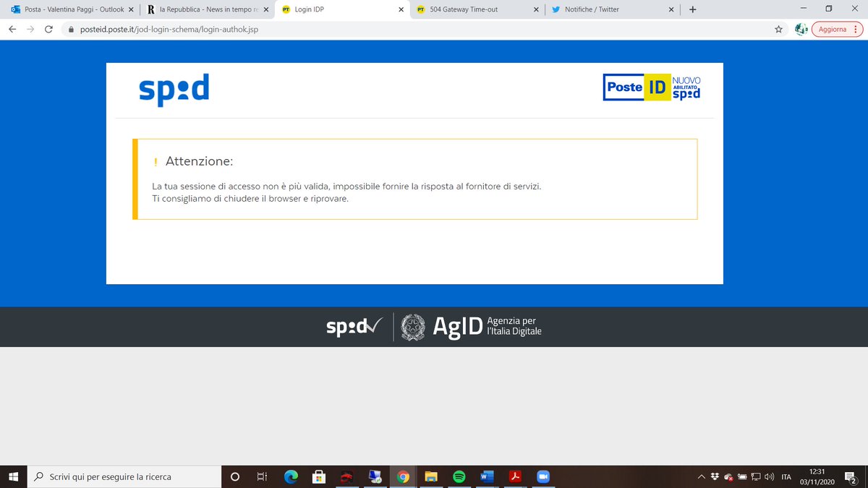The width and height of the screenshot is (868, 488).
Task: Show hidden system tray icons
Action: pyautogui.click(x=701, y=476)
